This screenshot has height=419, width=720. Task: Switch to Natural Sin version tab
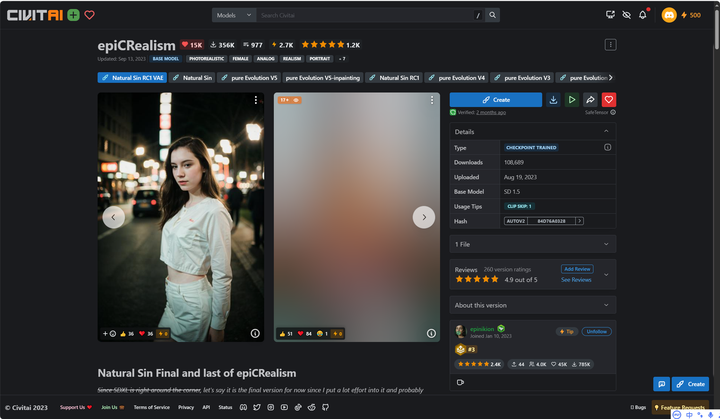point(192,78)
